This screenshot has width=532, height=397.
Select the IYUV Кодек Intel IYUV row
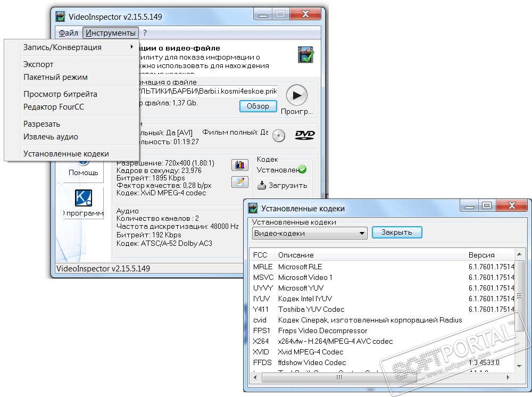click(383, 299)
